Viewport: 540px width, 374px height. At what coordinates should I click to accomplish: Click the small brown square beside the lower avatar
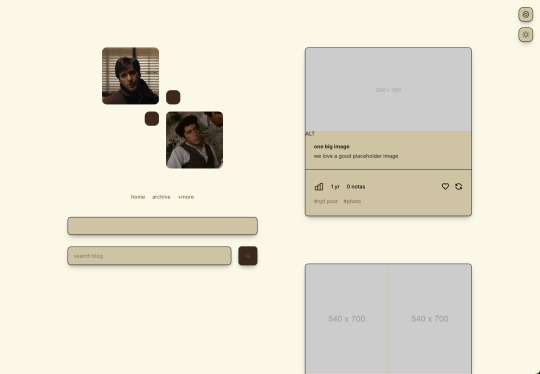click(152, 118)
